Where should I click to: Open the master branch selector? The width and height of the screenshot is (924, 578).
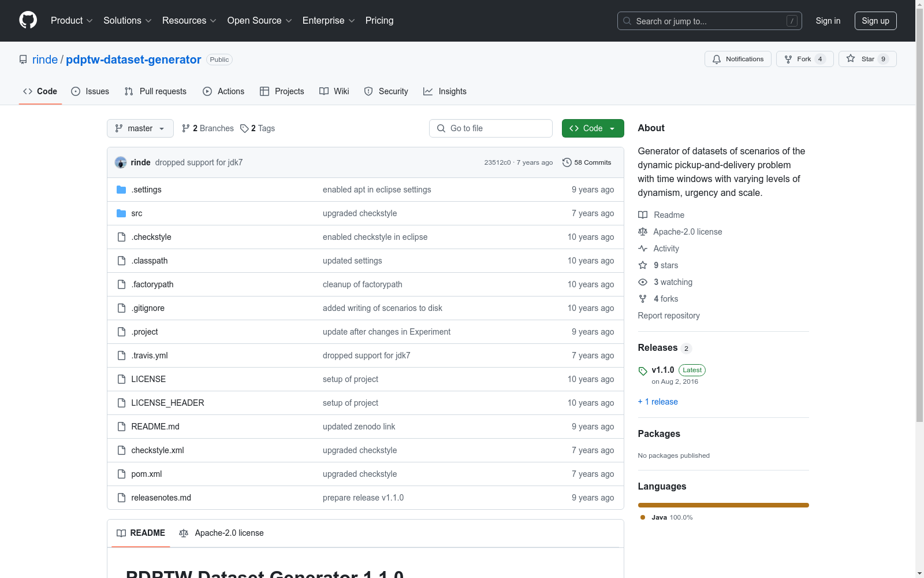click(140, 128)
